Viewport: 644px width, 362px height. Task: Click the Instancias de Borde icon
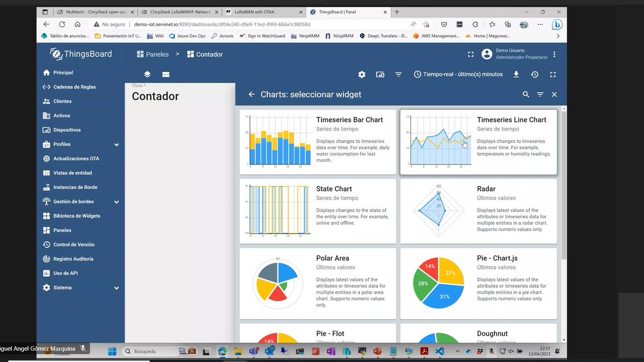(x=46, y=187)
